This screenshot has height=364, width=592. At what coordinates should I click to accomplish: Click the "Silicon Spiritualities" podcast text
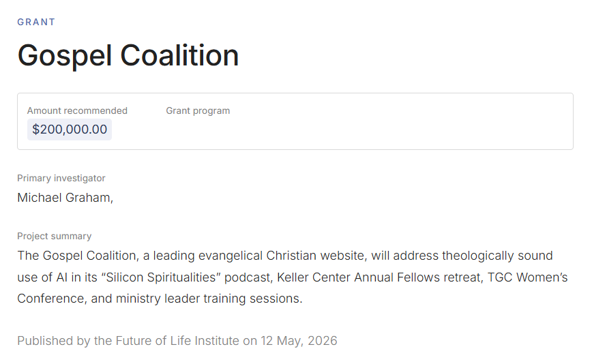coord(186,277)
